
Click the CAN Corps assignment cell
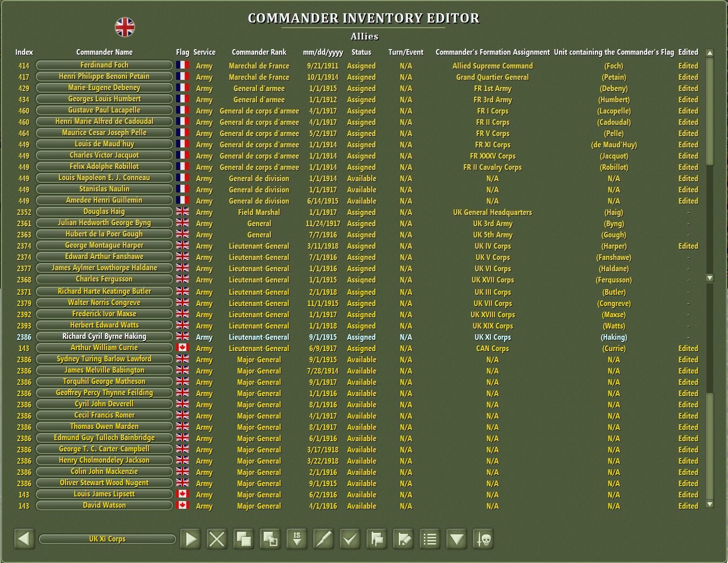coord(493,349)
